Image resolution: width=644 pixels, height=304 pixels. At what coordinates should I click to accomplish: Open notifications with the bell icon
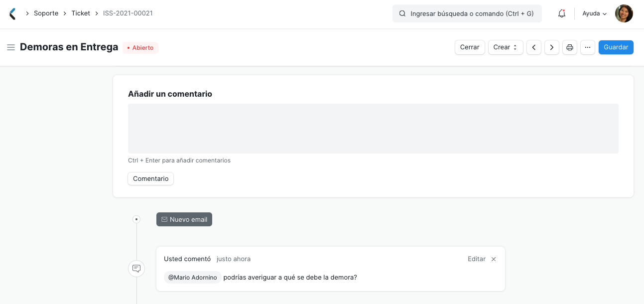click(x=561, y=13)
